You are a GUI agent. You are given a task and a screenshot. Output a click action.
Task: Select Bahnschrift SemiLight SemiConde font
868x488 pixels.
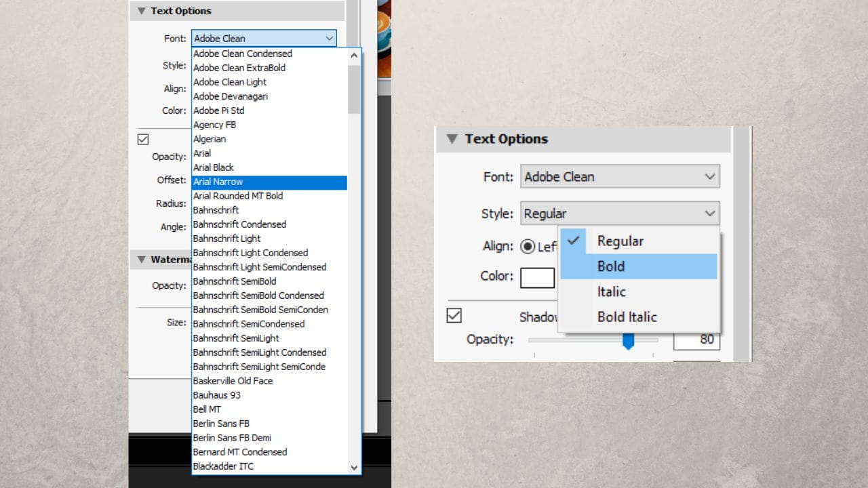coord(269,367)
